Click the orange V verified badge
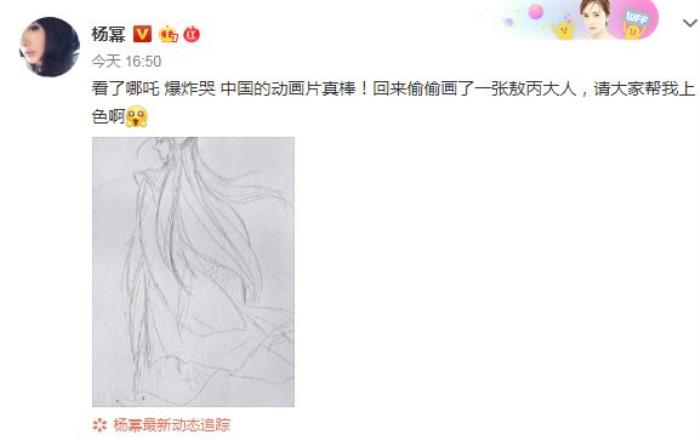This screenshot has width=700, height=440. 142,34
